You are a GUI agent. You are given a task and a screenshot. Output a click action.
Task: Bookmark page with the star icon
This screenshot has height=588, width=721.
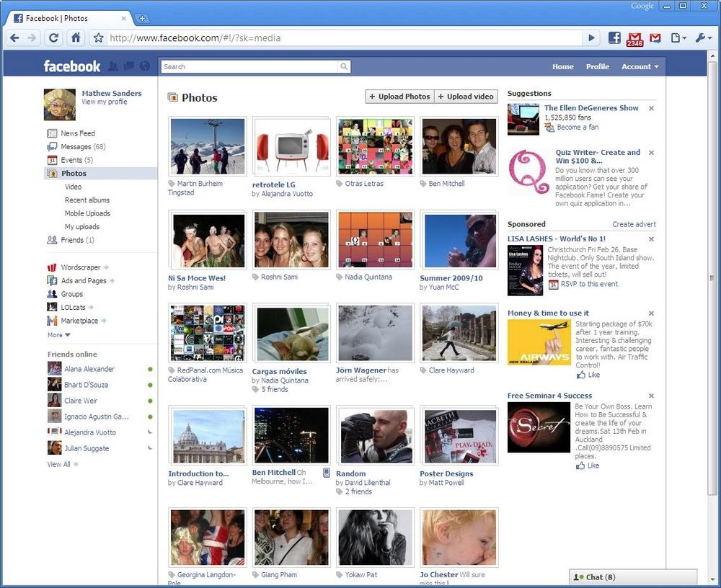coord(99,38)
